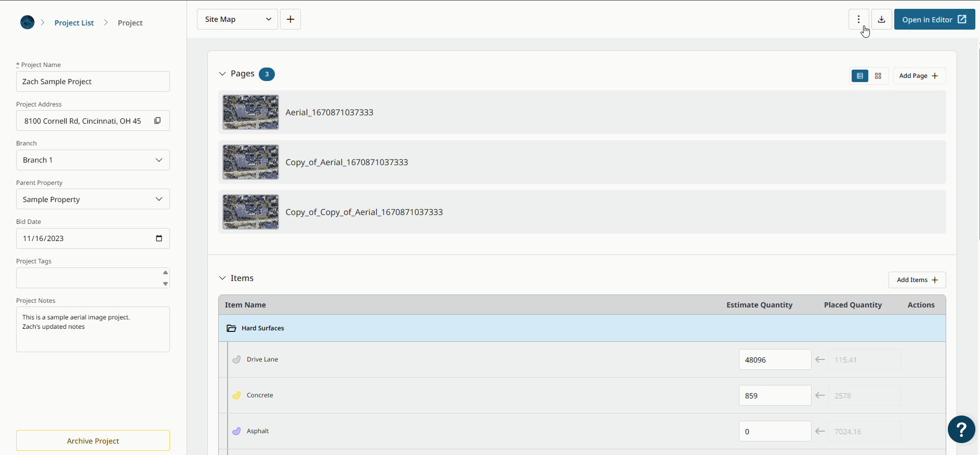Switch Pages to list view

[x=860, y=76]
